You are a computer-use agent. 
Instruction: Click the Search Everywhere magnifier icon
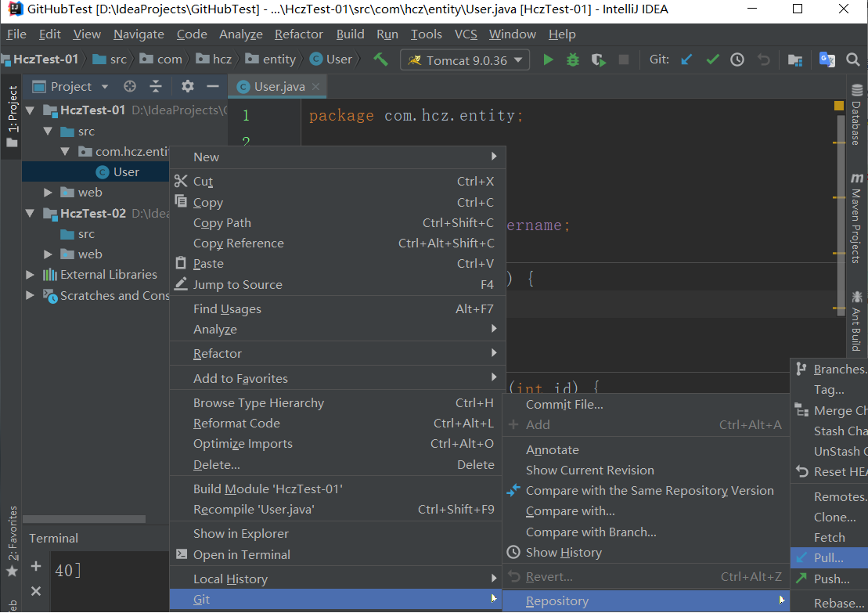pos(853,59)
